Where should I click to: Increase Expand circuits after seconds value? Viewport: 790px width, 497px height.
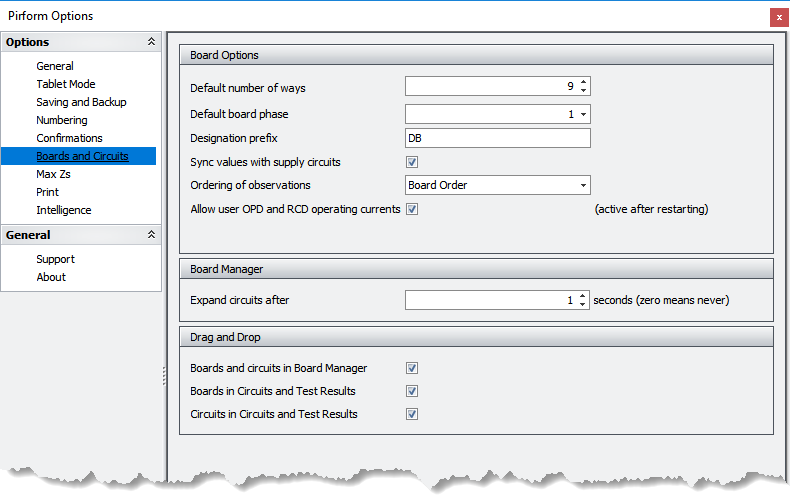(x=583, y=295)
